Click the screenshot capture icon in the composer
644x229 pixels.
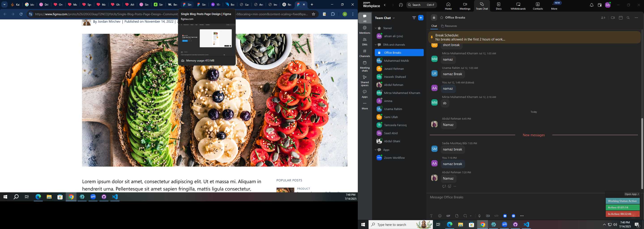465,216
